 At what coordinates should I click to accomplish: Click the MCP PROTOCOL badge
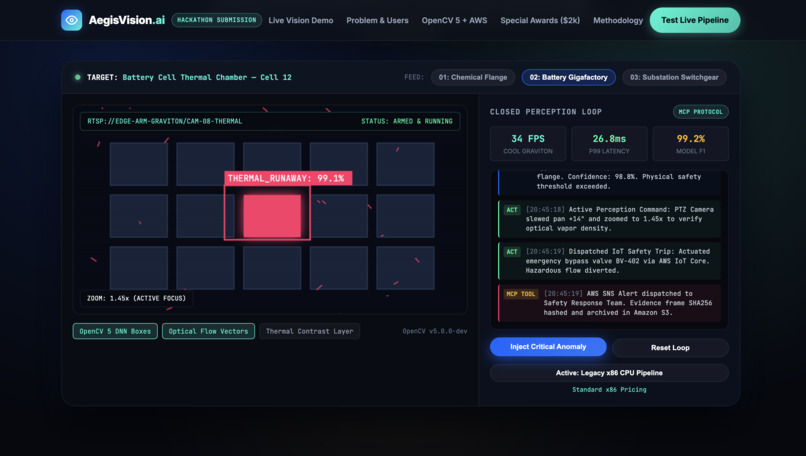pos(701,112)
